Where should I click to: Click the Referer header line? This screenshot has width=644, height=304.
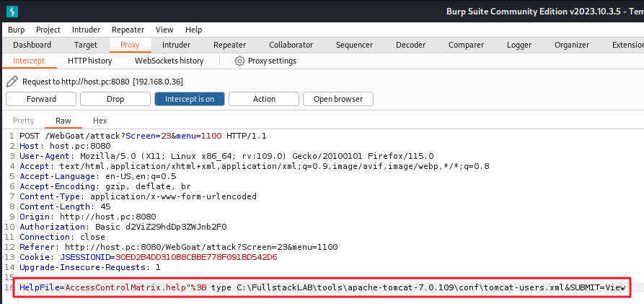(x=179, y=247)
